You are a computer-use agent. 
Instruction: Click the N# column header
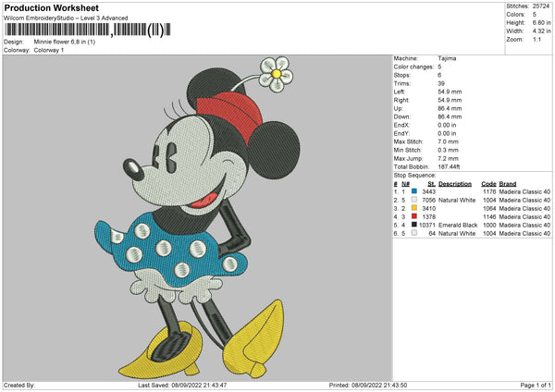[x=403, y=183]
